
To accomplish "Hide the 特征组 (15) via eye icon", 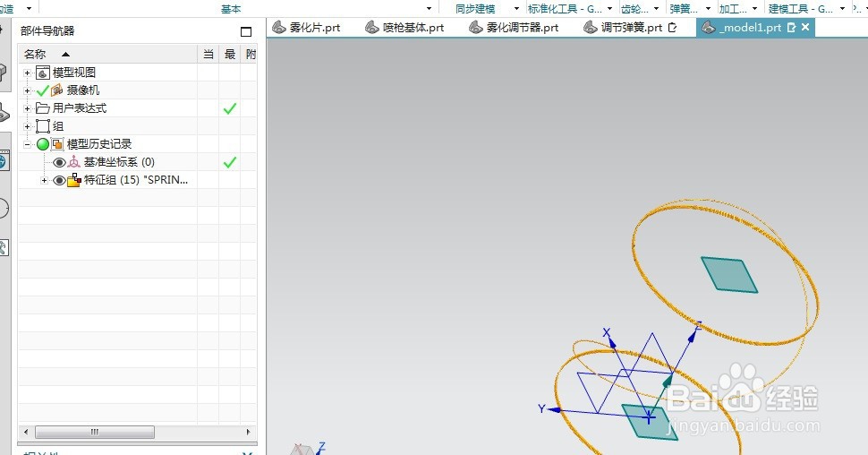I will click(59, 180).
